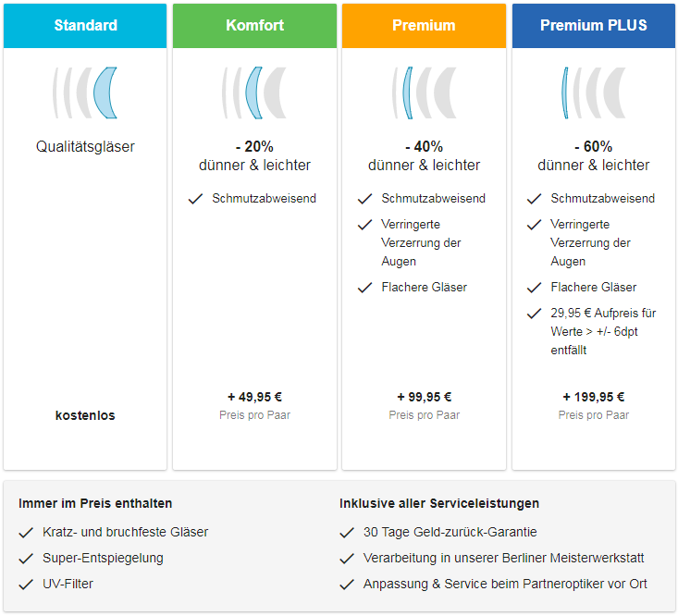Click checkmark next to Super-Entspiegelung
Image resolution: width=678 pixels, height=616 pixels.
[26, 559]
